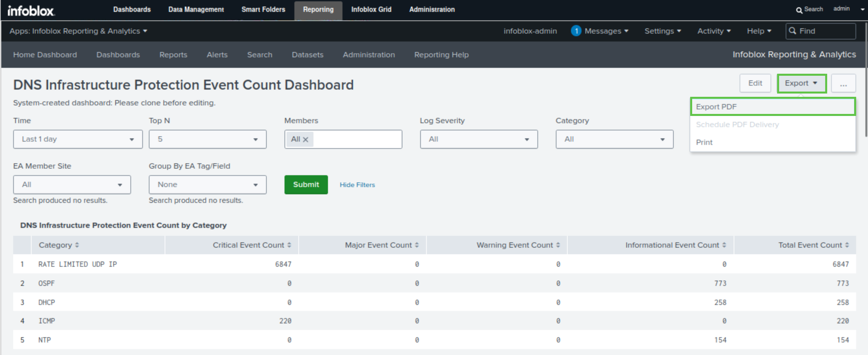
Task: Open the Messages dropdown menu
Action: (606, 31)
